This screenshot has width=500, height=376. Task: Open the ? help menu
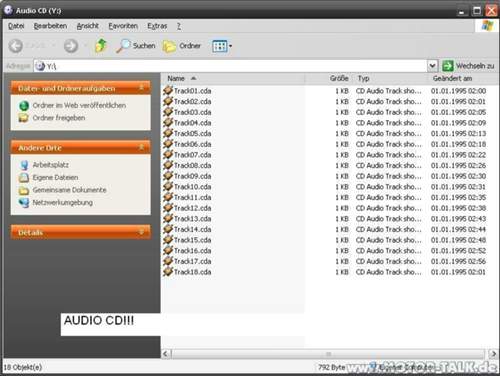179,26
